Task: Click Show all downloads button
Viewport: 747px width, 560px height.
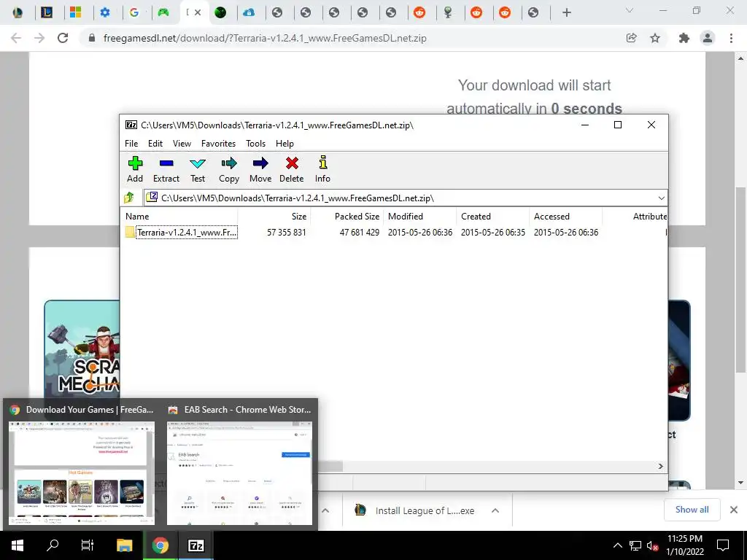Action: 692,510
